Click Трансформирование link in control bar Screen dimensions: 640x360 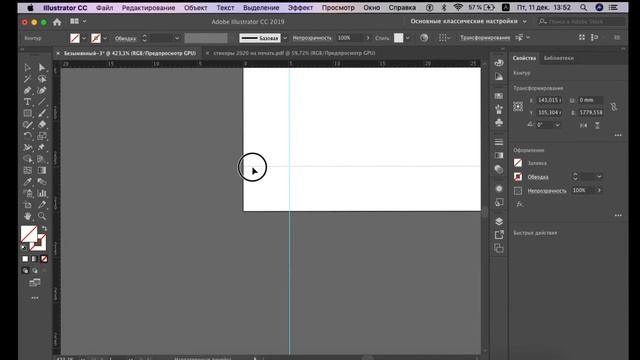[x=485, y=38]
